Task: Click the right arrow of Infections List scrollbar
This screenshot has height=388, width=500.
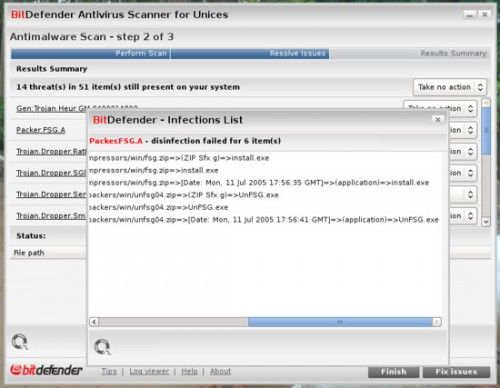Action: point(437,322)
